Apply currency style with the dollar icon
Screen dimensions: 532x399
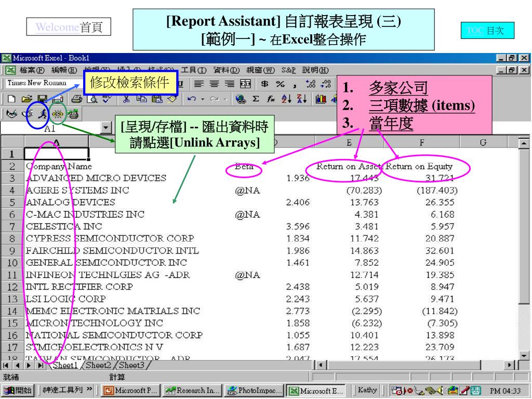[x=264, y=84]
